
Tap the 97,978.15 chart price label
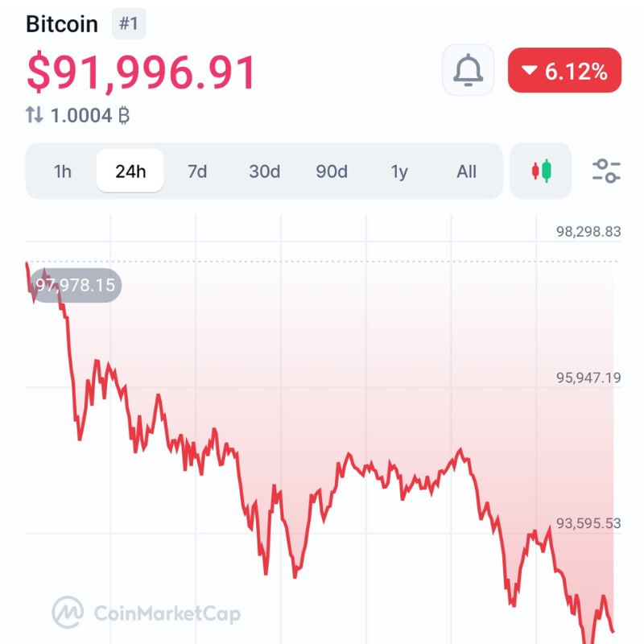coord(75,285)
